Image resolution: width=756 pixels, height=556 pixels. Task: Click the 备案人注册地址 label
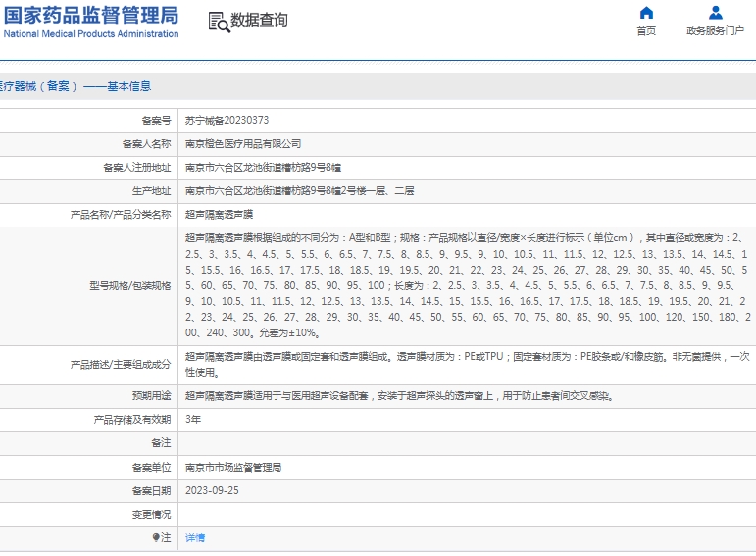[137, 168]
